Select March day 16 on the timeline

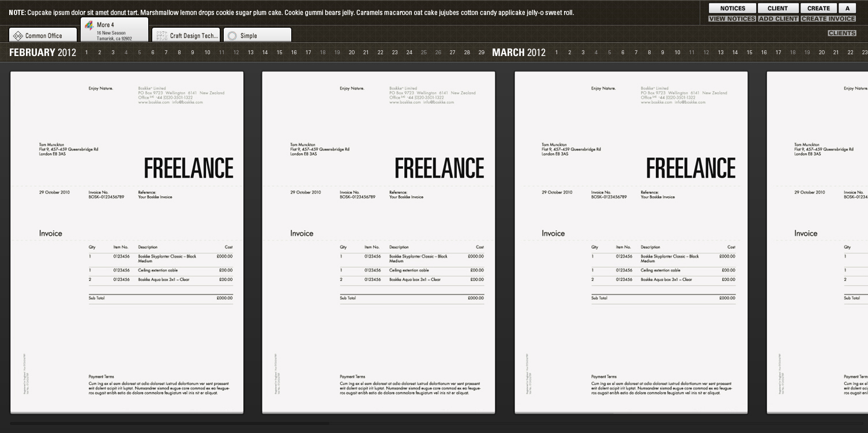764,53
